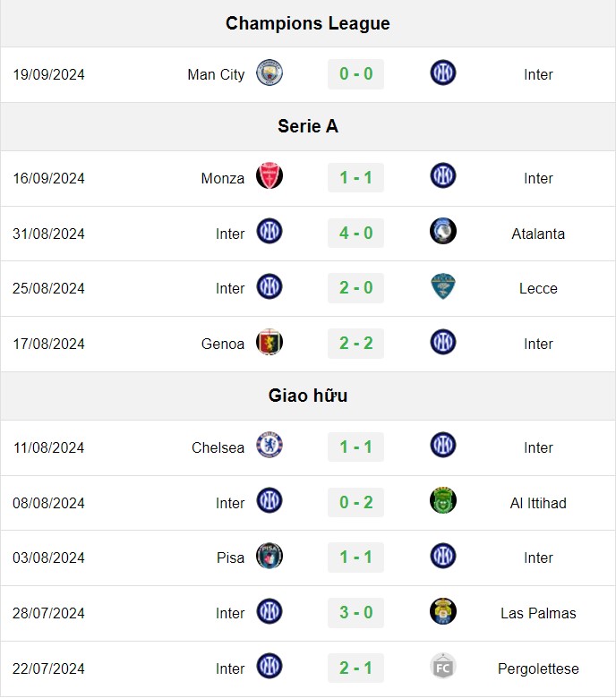This screenshot has width=616, height=698.
Task: Click the Lecce club crest
Action: 443,286
